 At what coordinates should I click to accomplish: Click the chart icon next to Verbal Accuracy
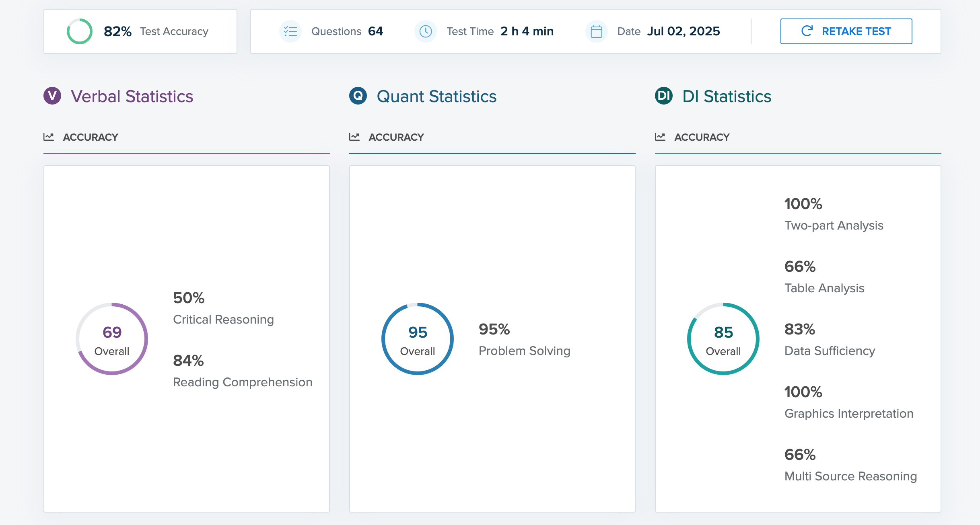pyautogui.click(x=49, y=137)
